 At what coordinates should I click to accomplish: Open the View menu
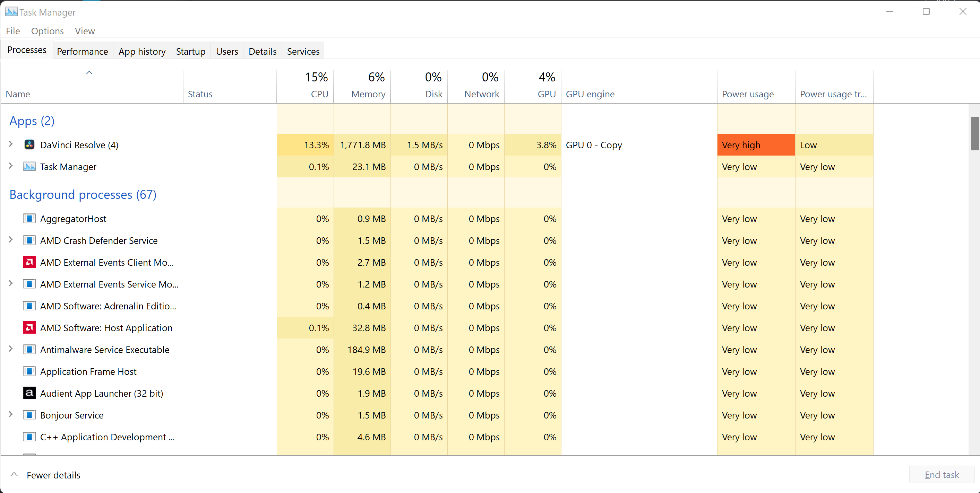pyautogui.click(x=85, y=31)
